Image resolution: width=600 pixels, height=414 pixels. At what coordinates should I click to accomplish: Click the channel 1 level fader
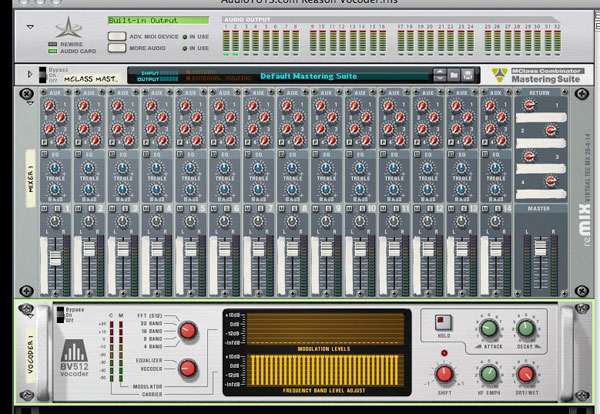click(55, 258)
